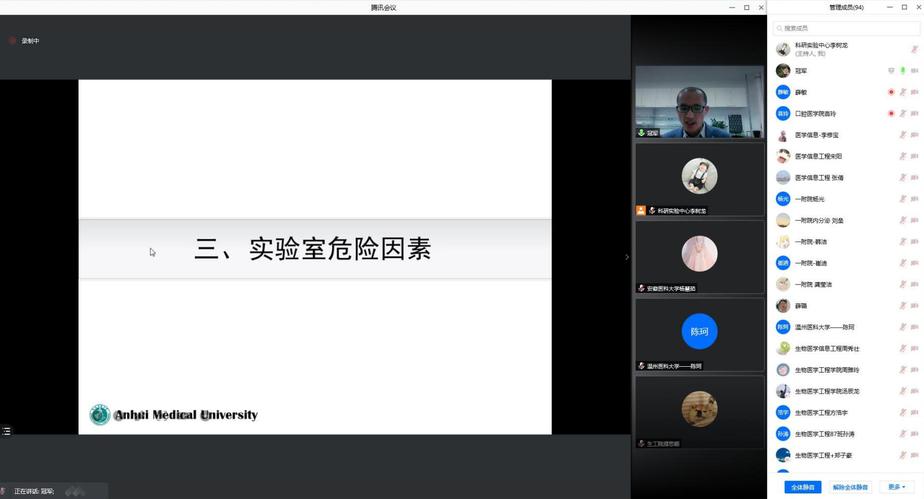The image size is (924, 499).
Task: Select member 医学信息工程 张倩 in list
Action: pyautogui.click(x=819, y=178)
